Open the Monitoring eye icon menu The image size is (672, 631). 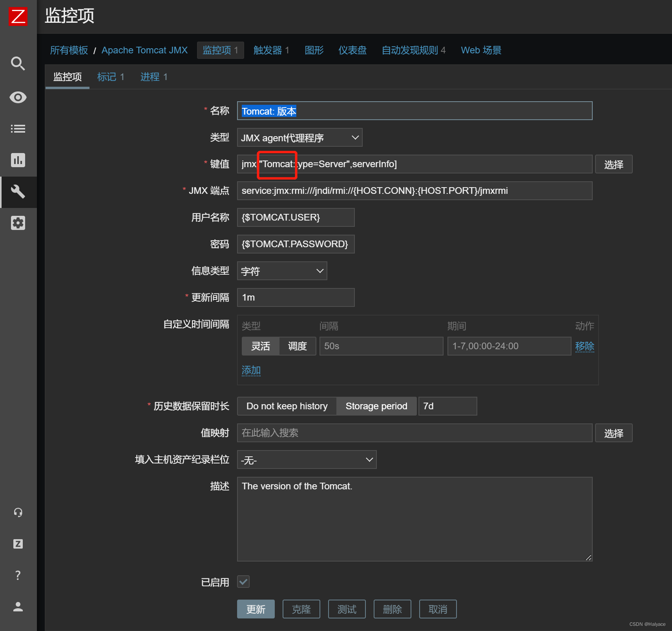(x=18, y=97)
